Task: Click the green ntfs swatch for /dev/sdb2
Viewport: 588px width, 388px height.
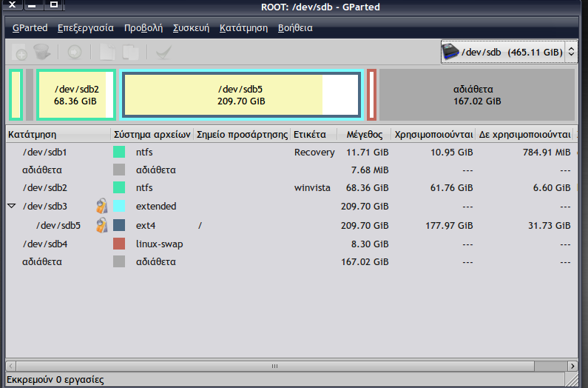Action: [x=119, y=187]
